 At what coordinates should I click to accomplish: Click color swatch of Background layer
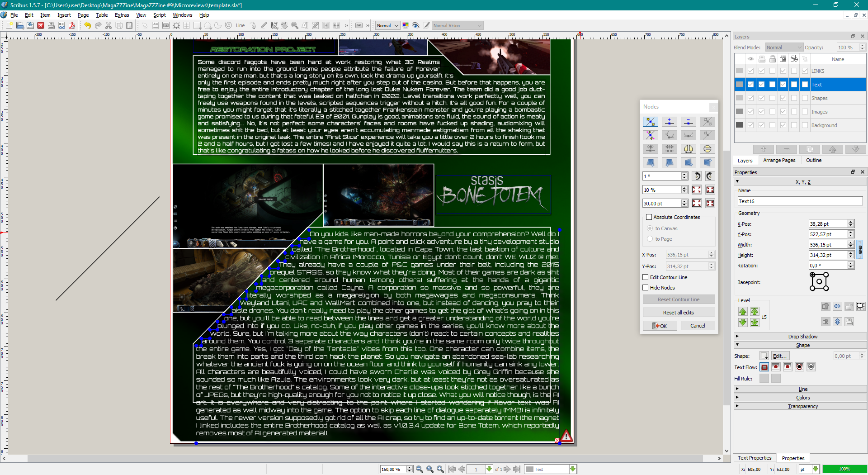[740, 125]
